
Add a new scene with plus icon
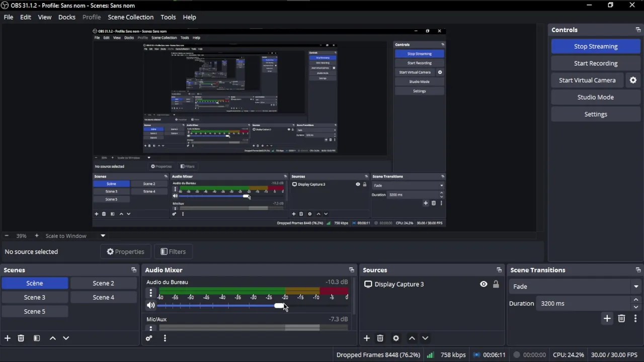tap(8, 338)
